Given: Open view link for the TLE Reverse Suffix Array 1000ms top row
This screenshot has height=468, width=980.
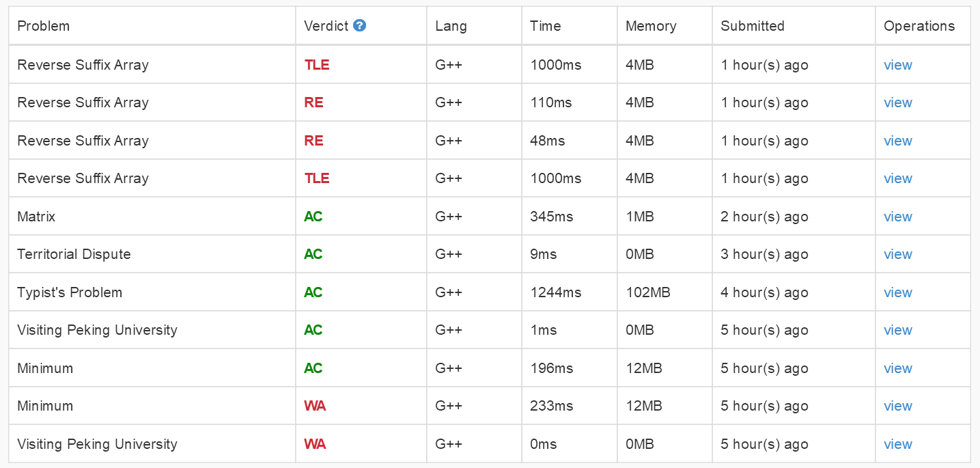Looking at the screenshot, I should (x=897, y=65).
